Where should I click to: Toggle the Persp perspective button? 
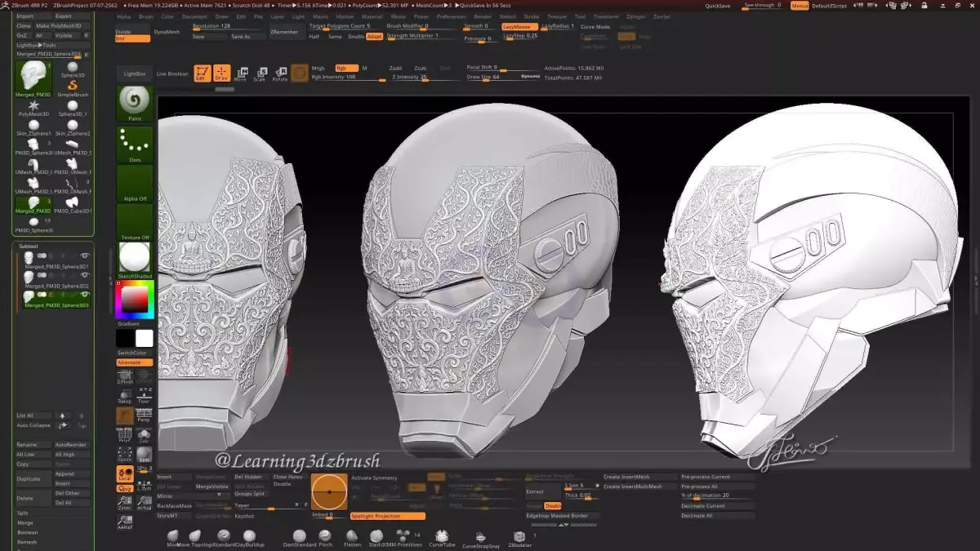144,415
